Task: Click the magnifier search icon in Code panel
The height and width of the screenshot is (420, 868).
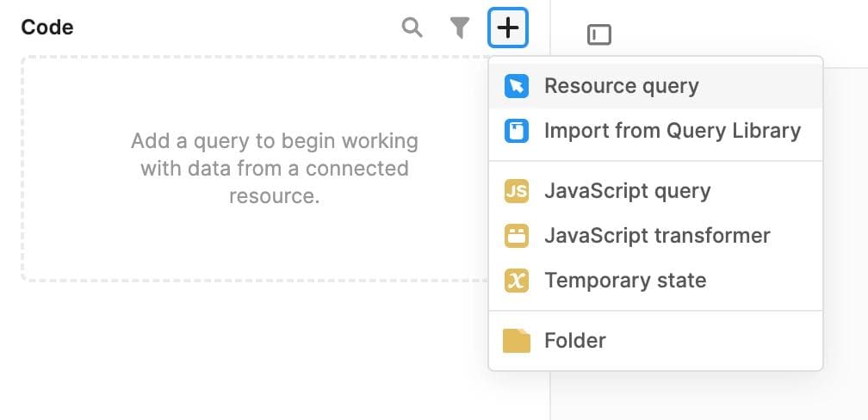Action: click(x=412, y=28)
